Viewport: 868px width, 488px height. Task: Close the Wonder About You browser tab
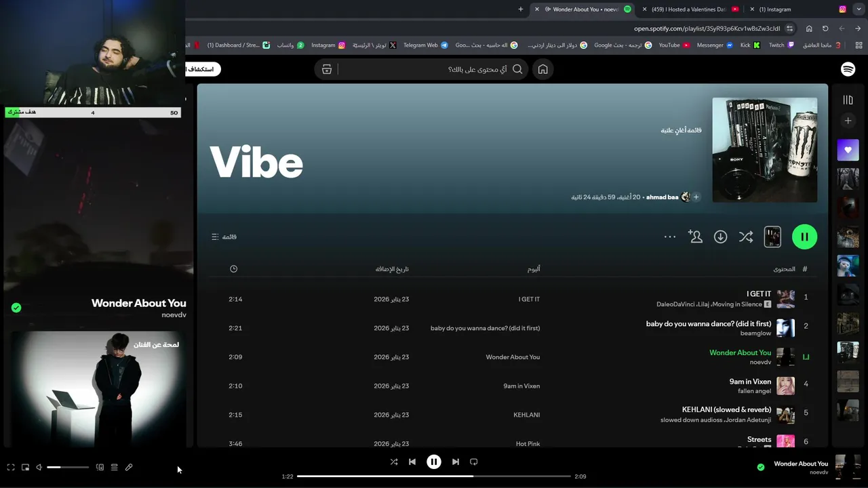pos(537,9)
